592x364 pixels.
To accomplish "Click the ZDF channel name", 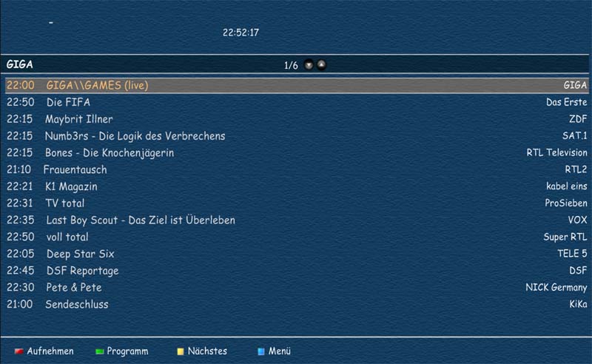I will coord(578,119).
